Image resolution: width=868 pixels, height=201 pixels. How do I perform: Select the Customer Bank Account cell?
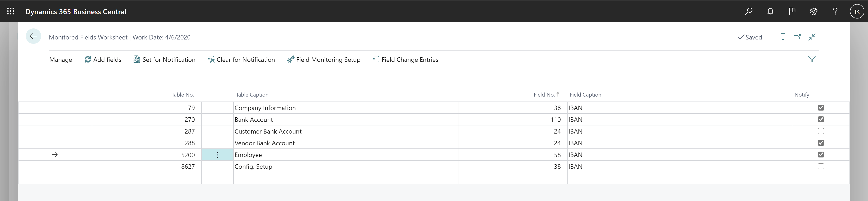[346, 131]
